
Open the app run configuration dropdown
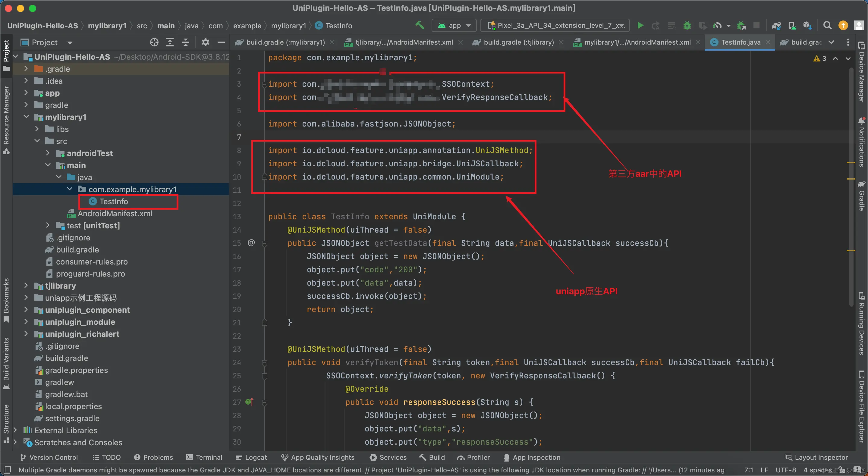tap(454, 26)
